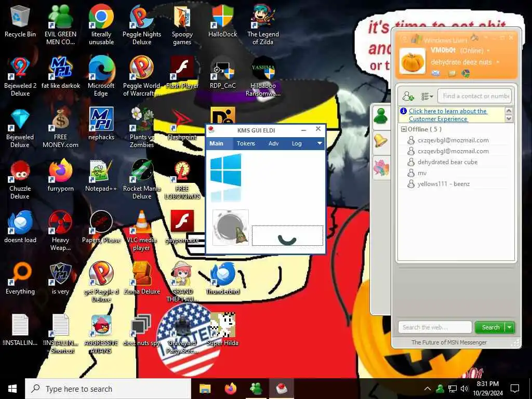Collapse the Offline (5) contact group
This screenshot has width=532, height=399.
coord(404,129)
